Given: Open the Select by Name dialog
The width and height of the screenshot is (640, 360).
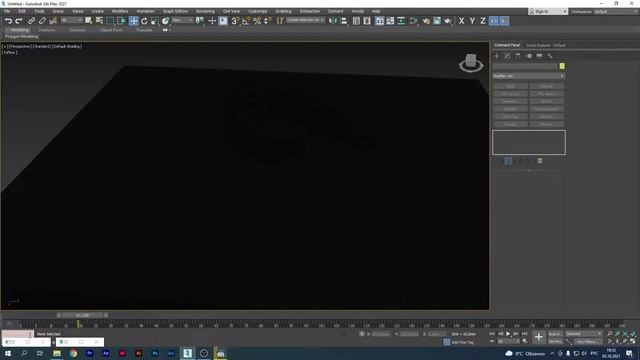Looking at the screenshot, I should (x=99, y=21).
